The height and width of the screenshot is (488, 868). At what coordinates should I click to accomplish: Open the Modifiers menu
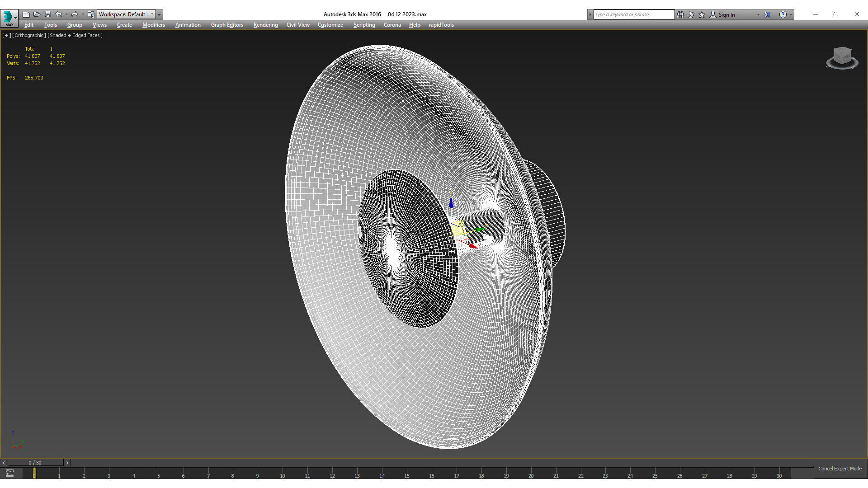click(154, 25)
